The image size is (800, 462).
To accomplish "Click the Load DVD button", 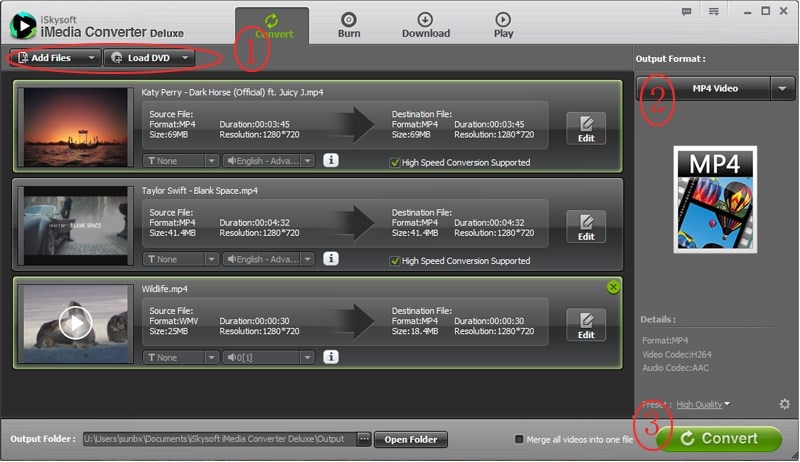I will coord(142,58).
